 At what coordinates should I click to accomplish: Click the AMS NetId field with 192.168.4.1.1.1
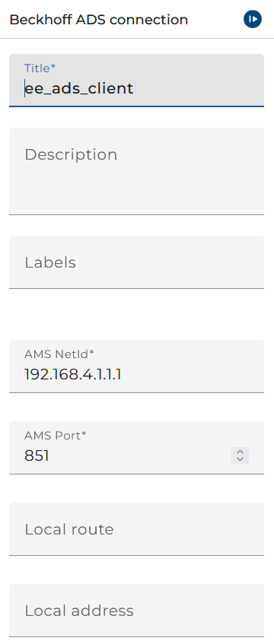click(x=136, y=366)
